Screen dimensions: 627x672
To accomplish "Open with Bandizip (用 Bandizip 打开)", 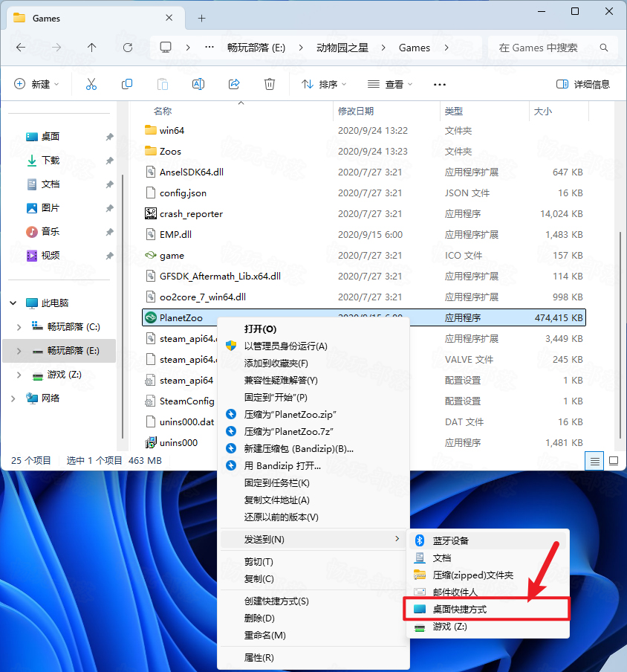I will pos(313,466).
